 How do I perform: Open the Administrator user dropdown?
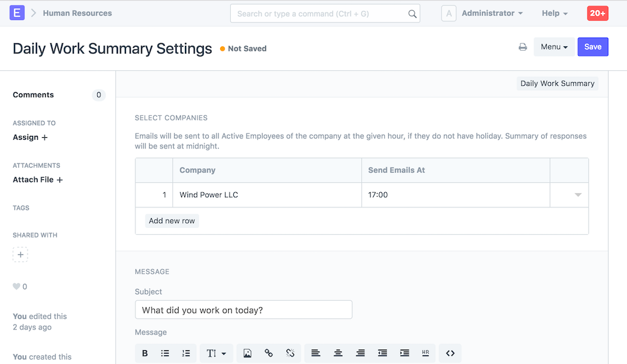coord(492,13)
